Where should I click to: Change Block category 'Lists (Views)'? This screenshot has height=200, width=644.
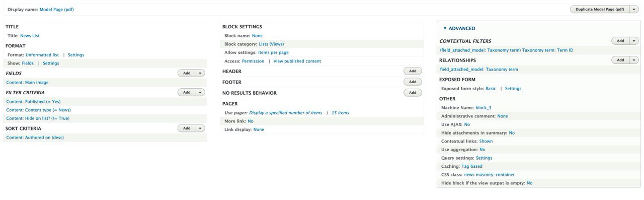coord(271,44)
